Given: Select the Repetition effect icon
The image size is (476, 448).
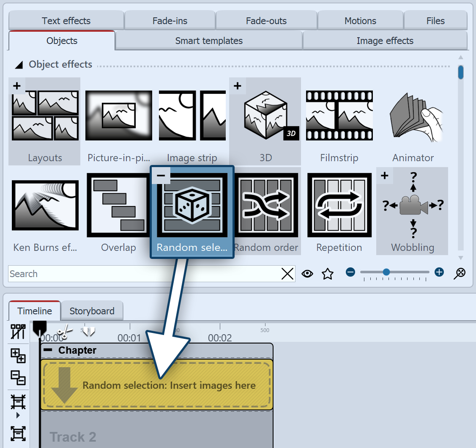Looking at the screenshot, I should 339,211.
